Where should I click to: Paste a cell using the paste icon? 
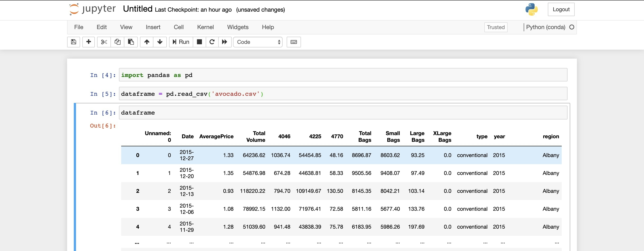[131, 42]
